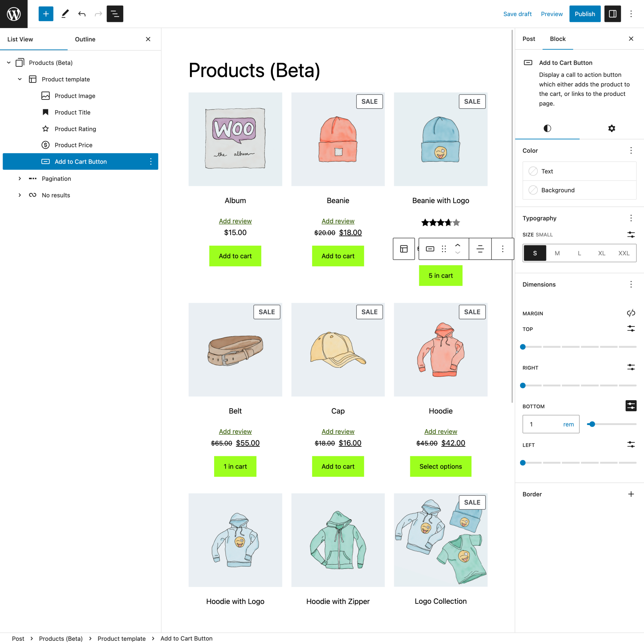Open the block alignment toolbar button

click(480, 249)
